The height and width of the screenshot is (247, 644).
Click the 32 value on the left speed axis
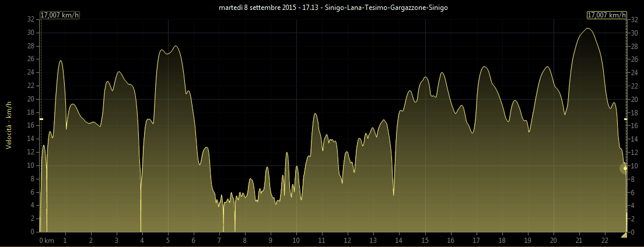point(30,19)
